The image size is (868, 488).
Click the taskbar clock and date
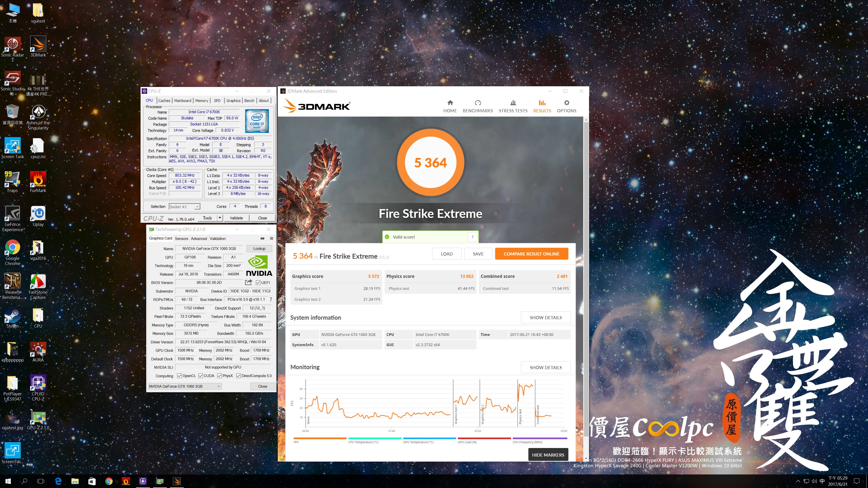coord(838,481)
